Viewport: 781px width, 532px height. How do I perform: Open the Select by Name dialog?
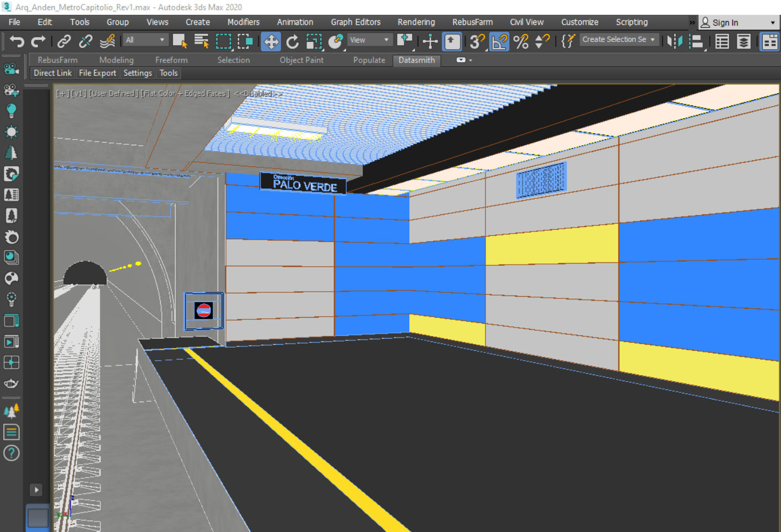[202, 41]
